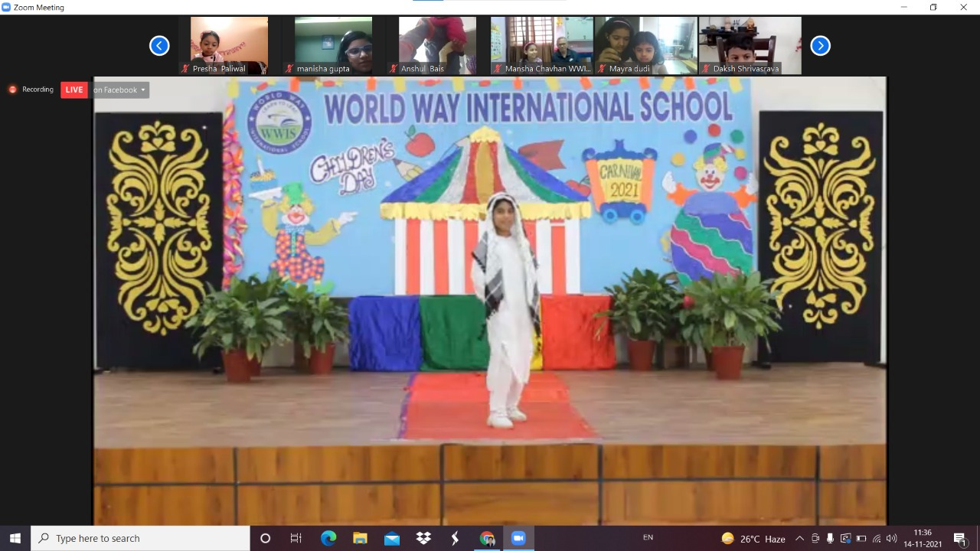Minimize the Zoom Meeting window
The height and width of the screenshot is (551, 980).
pyautogui.click(x=904, y=7)
